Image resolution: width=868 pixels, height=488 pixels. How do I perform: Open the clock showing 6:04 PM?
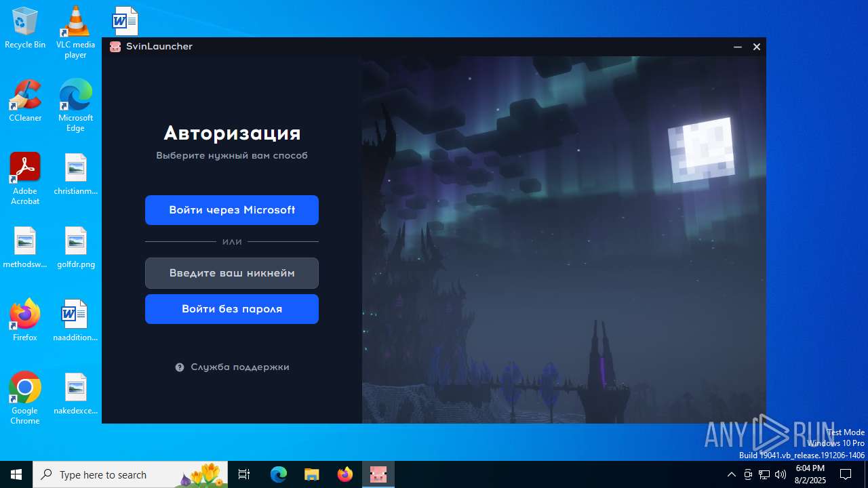pos(810,474)
